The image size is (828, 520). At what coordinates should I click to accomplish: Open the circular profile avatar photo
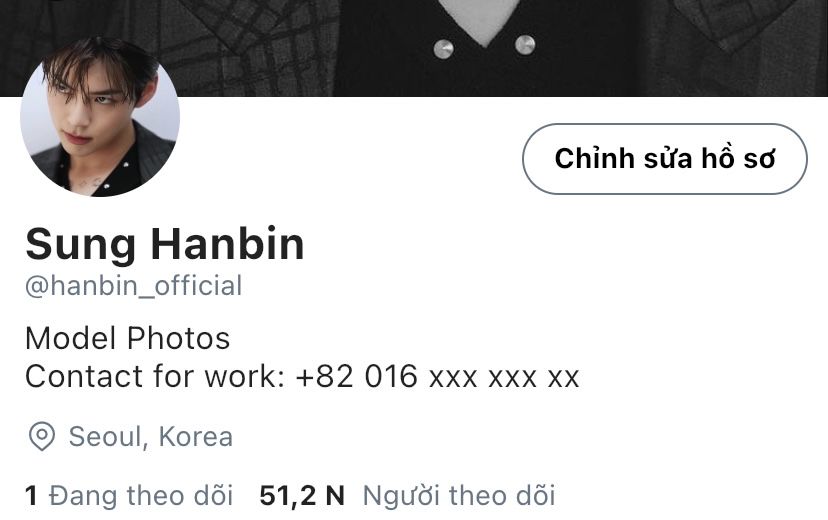(100, 117)
